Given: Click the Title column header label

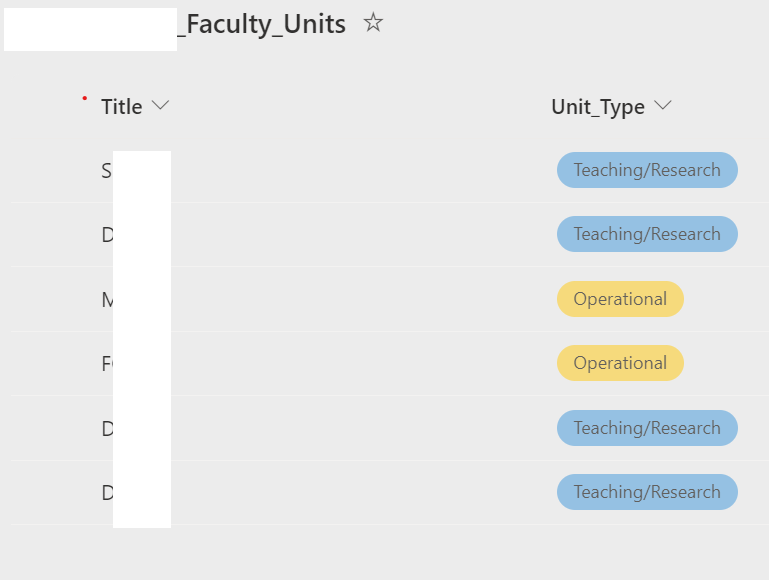Looking at the screenshot, I should coord(121,107).
